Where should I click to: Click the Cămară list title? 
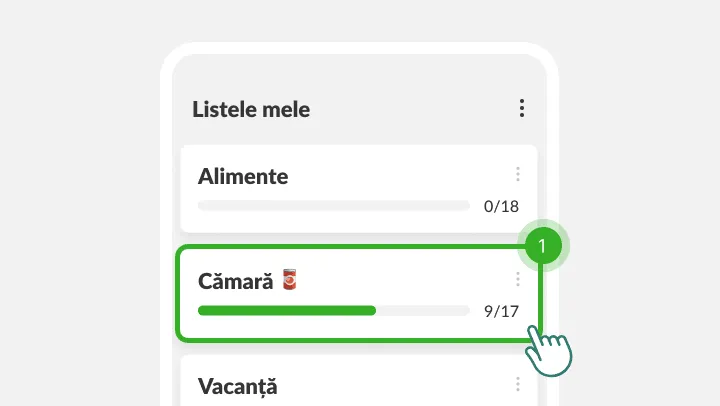click(x=236, y=281)
